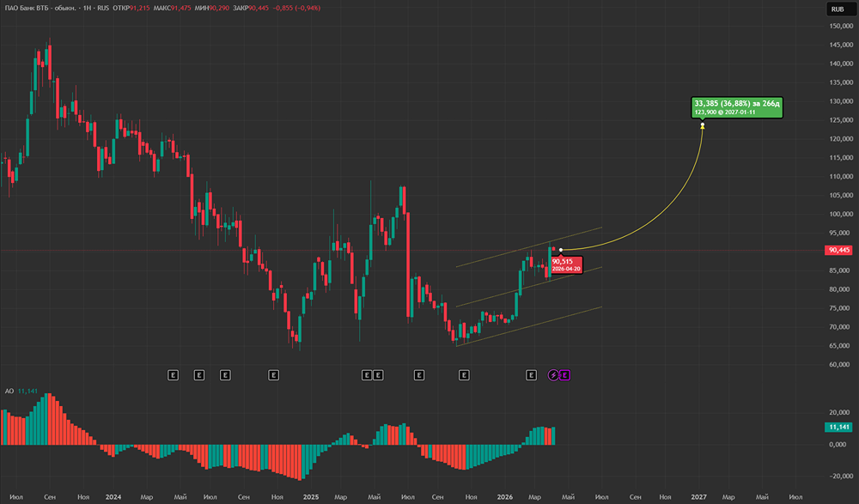This screenshot has width=859, height=504.
Task: Open the leftmost earnings E marker
Action: tap(174, 375)
